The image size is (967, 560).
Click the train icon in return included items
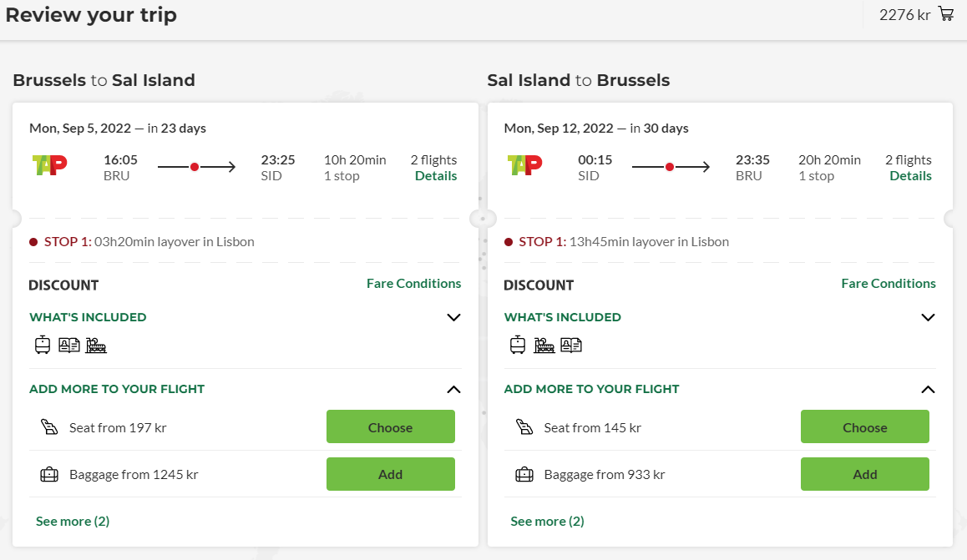(x=544, y=345)
